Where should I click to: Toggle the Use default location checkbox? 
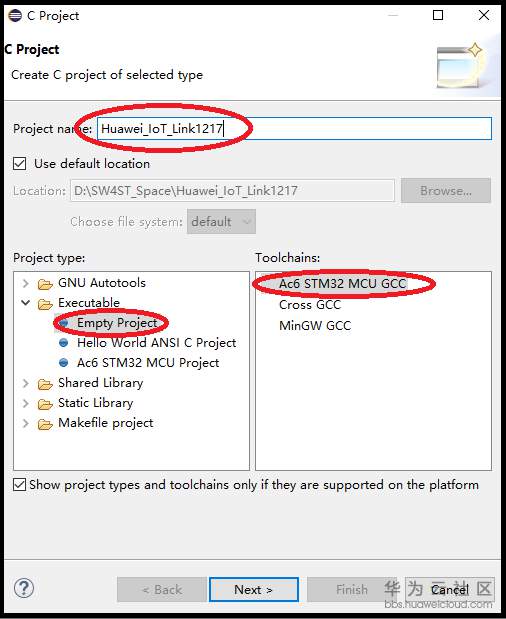coord(19,163)
